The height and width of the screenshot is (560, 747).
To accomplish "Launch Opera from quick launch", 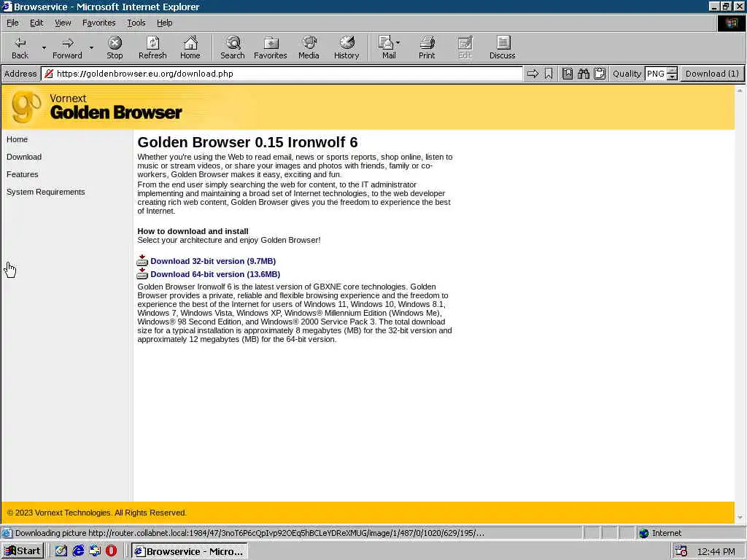I will pyautogui.click(x=112, y=551).
